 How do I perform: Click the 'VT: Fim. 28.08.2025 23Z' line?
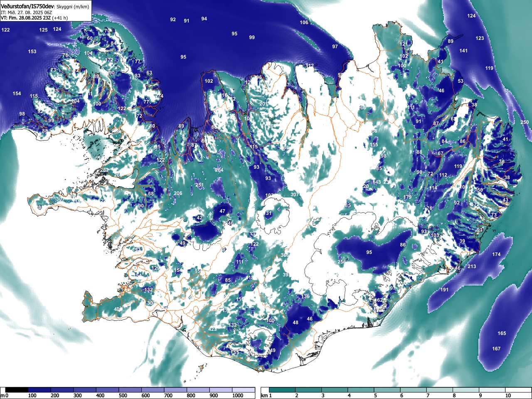pyautogui.click(x=26, y=18)
